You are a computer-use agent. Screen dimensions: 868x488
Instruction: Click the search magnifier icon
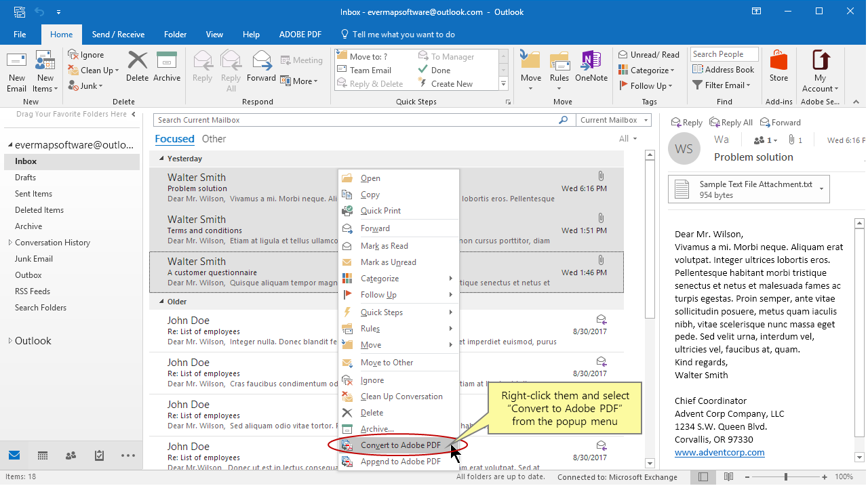(563, 120)
